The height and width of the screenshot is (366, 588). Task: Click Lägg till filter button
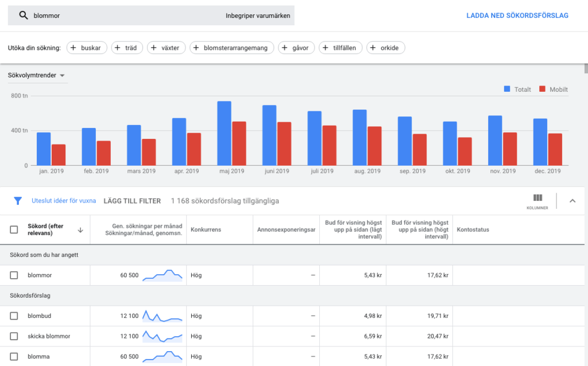coord(132,201)
